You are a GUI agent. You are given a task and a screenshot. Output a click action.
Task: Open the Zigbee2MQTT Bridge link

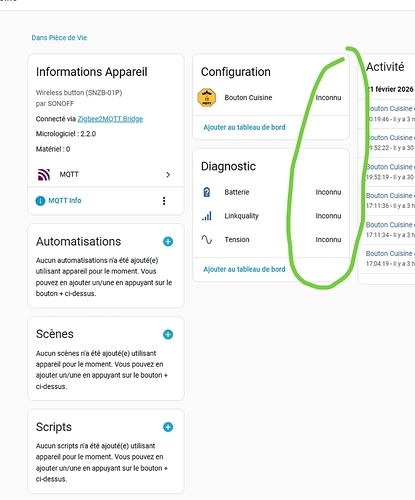pyautogui.click(x=110, y=119)
